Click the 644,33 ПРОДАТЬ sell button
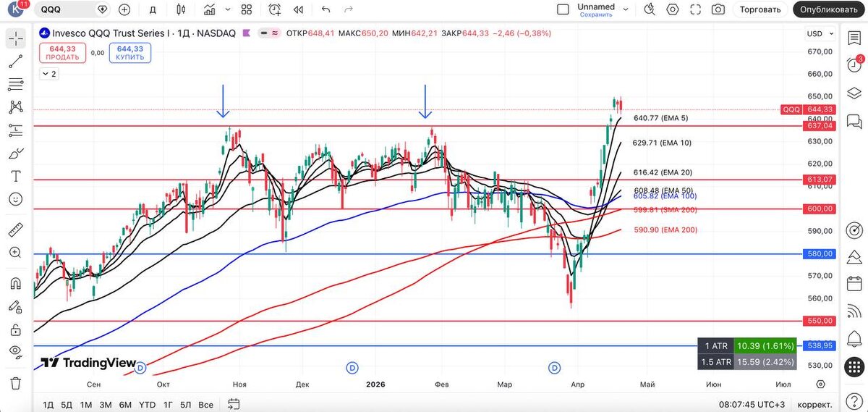Viewport: 868px width, 412px height. coord(62,53)
